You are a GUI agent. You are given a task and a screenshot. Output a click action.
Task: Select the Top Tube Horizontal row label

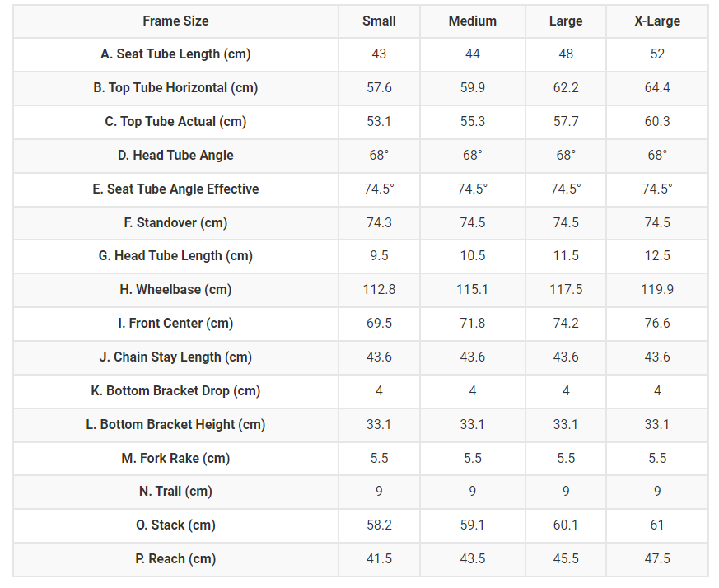pyautogui.click(x=175, y=88)
